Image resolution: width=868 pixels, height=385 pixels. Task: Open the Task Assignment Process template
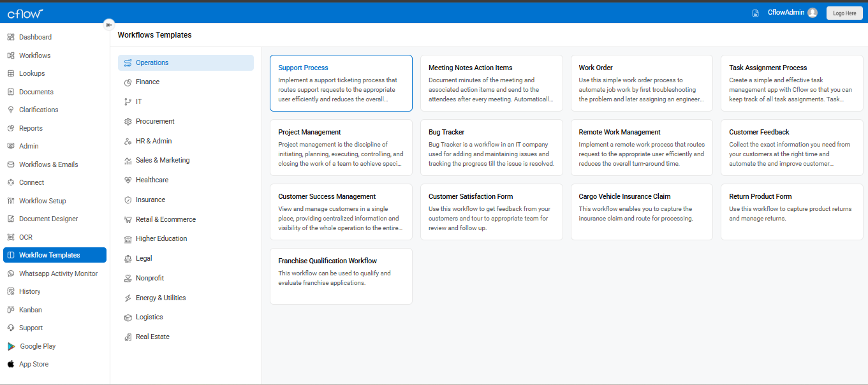click(792, 84)
